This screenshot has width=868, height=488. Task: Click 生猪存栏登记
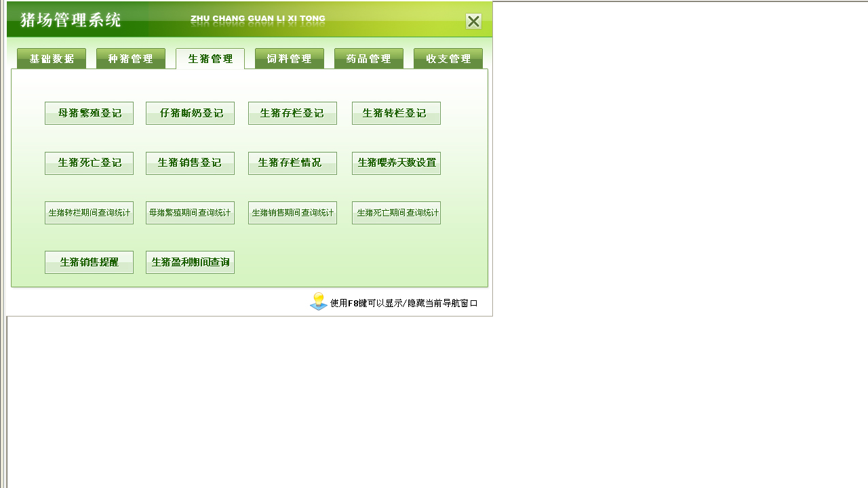tap(292, 113)
